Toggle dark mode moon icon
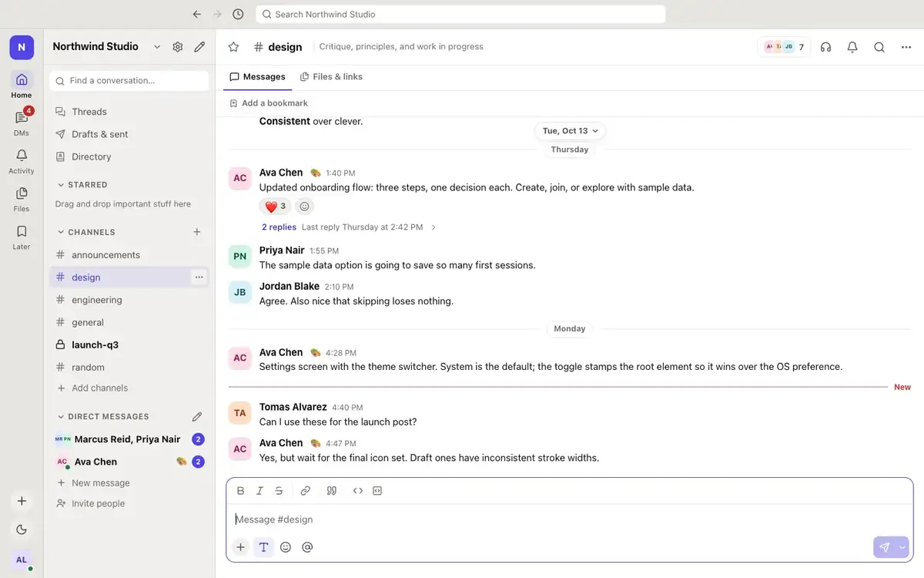 (x=22, y=529)
